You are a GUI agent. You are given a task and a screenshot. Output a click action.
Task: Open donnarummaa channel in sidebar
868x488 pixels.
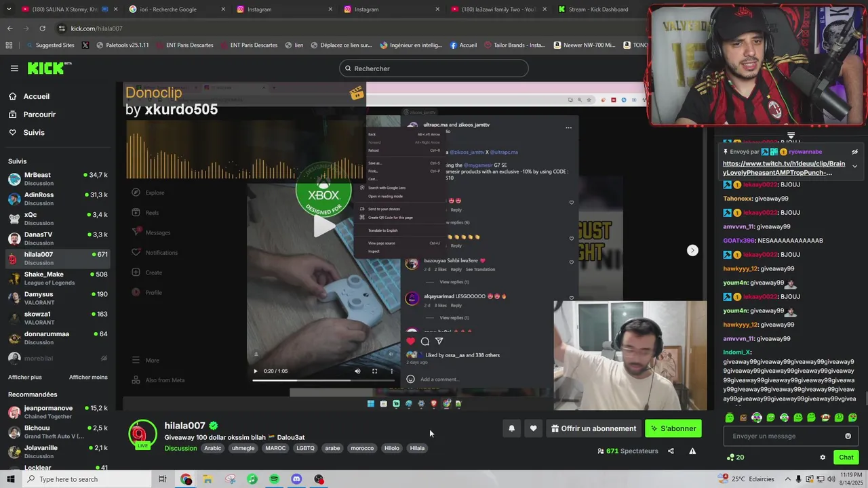58,338
